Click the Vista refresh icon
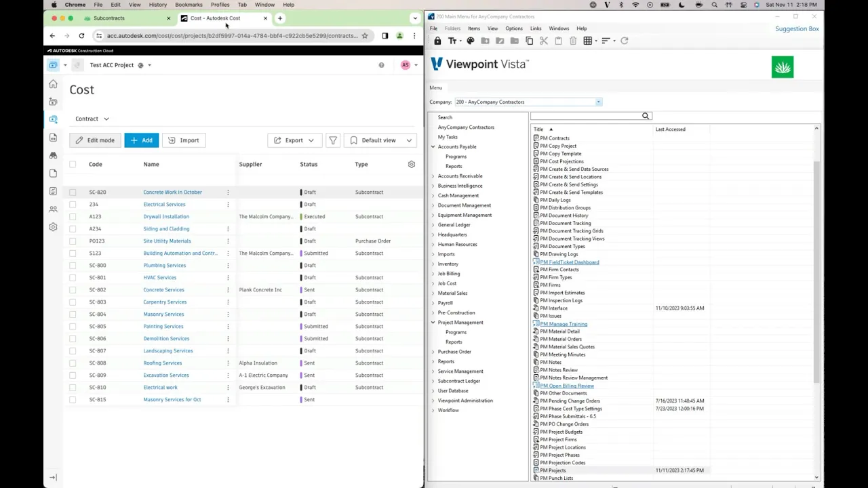This screenshot has width=868, height=488. click(624, 41)
